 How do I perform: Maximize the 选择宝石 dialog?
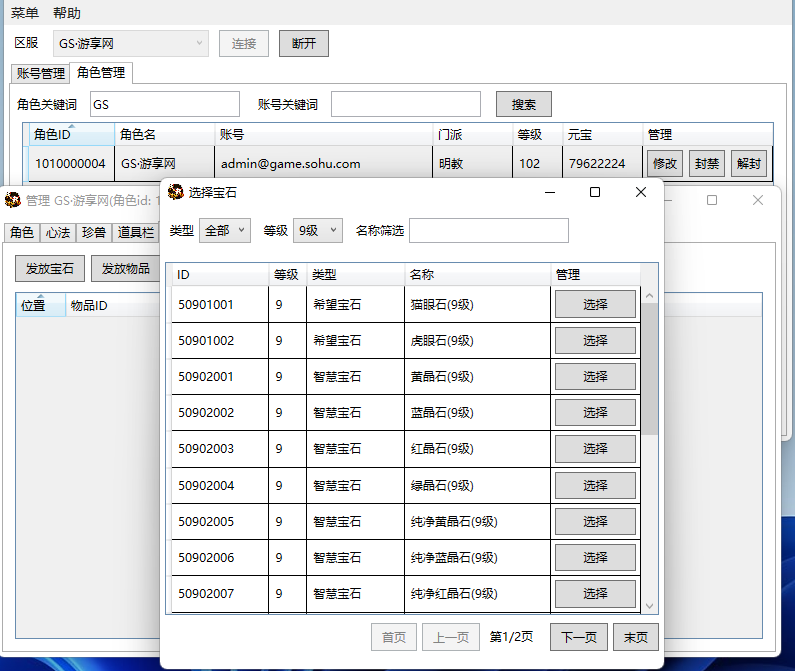[x=595, y=192]
